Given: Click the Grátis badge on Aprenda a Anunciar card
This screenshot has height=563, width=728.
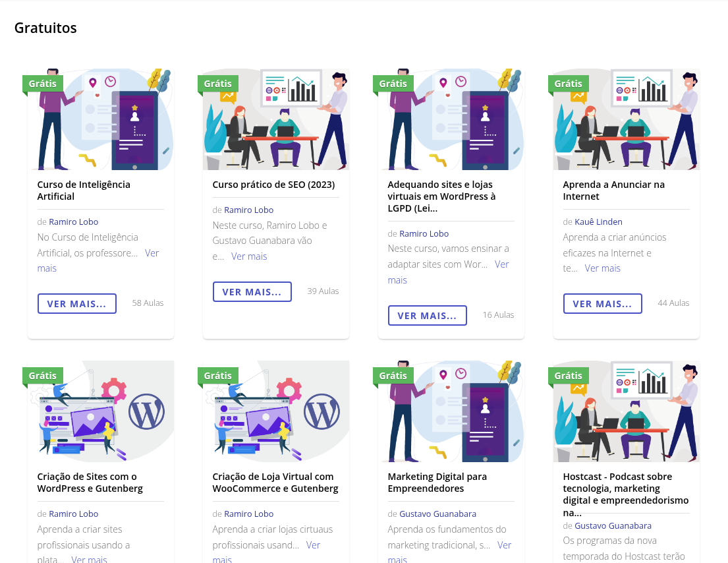Looking at the screenshot, I should pos(569,84).
